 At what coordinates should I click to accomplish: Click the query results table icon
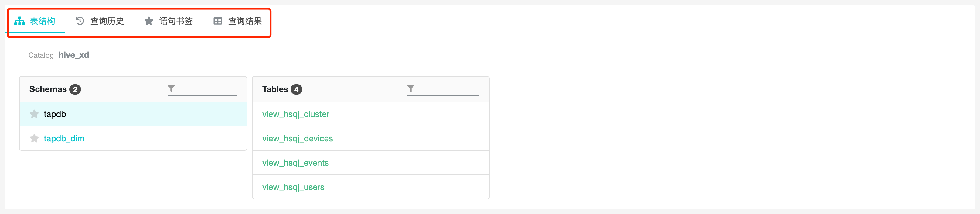pyautogui.click(x=218, y=21)
